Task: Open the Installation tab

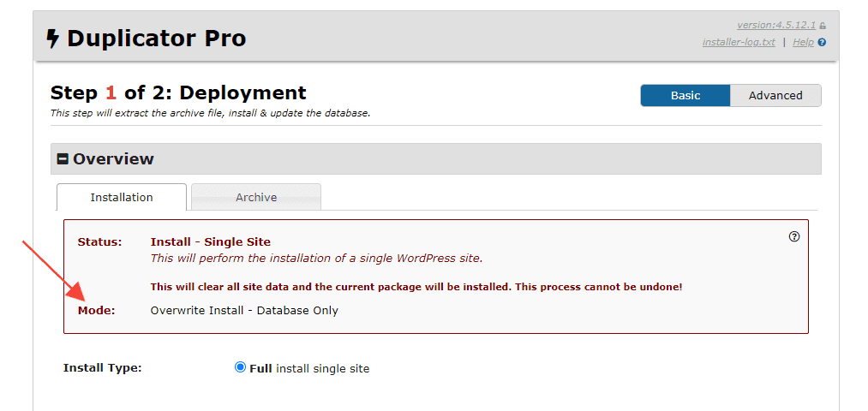Action: pos(122,197)
